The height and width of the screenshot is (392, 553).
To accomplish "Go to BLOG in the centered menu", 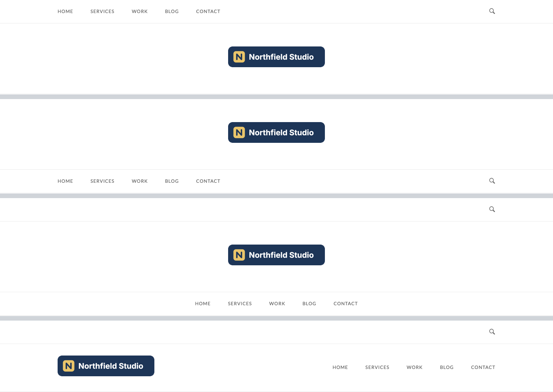I will 310,304.
